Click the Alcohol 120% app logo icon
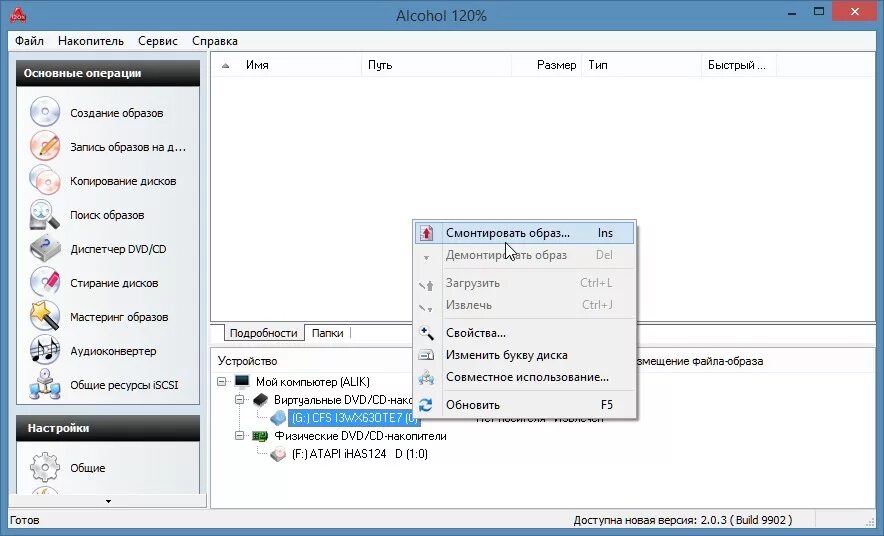 pos(18,15)
